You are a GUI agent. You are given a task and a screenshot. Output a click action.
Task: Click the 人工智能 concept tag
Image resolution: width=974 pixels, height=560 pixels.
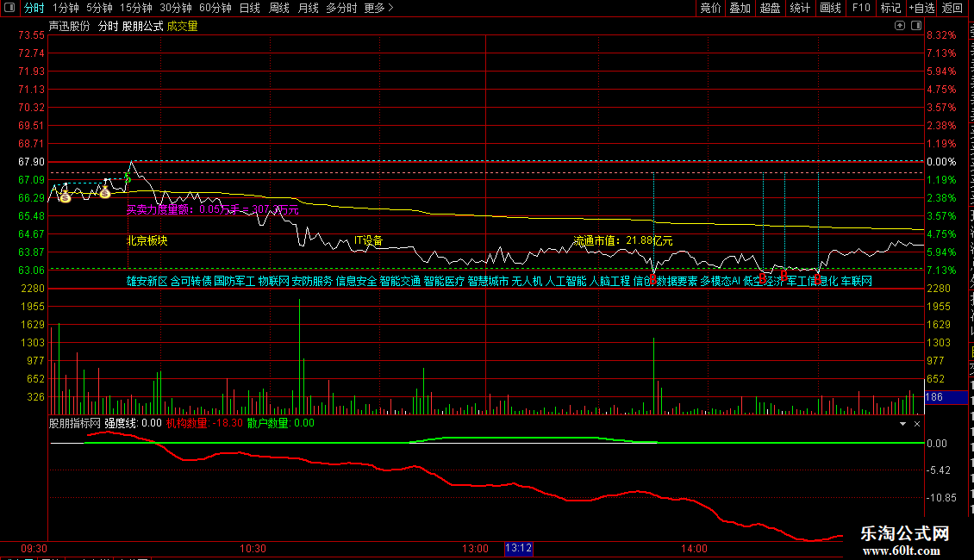tap(566, 281)
